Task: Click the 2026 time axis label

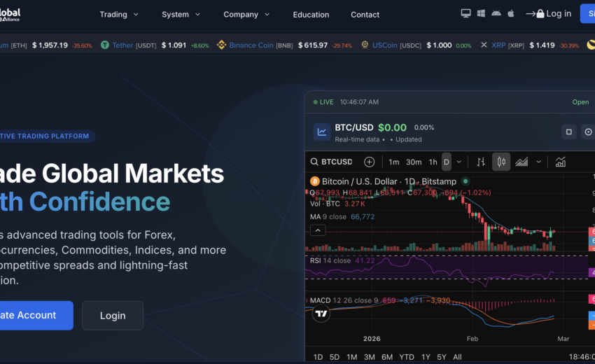Action: 372,339
